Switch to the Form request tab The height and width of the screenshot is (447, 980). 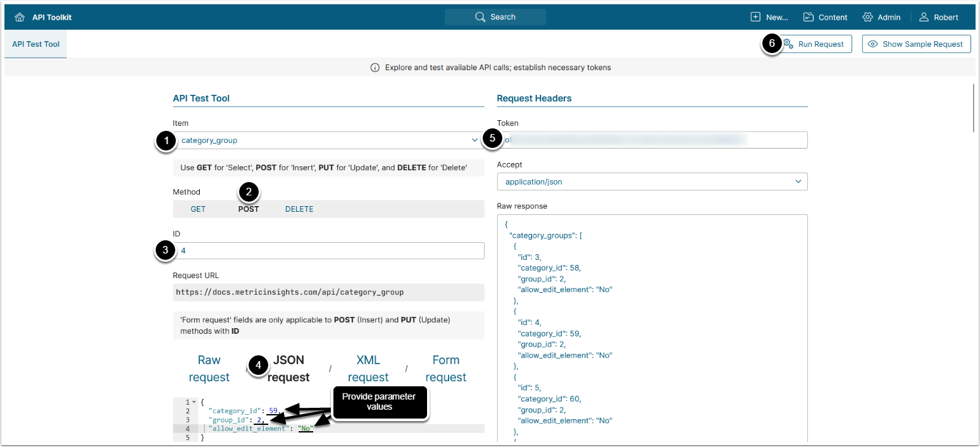click(x=446, y=369)
